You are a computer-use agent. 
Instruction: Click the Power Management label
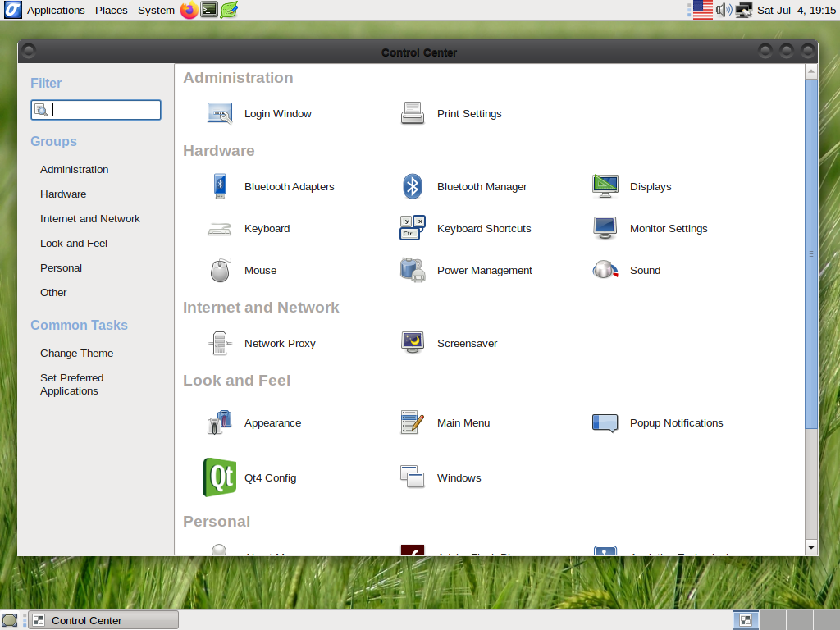(485, 270)
